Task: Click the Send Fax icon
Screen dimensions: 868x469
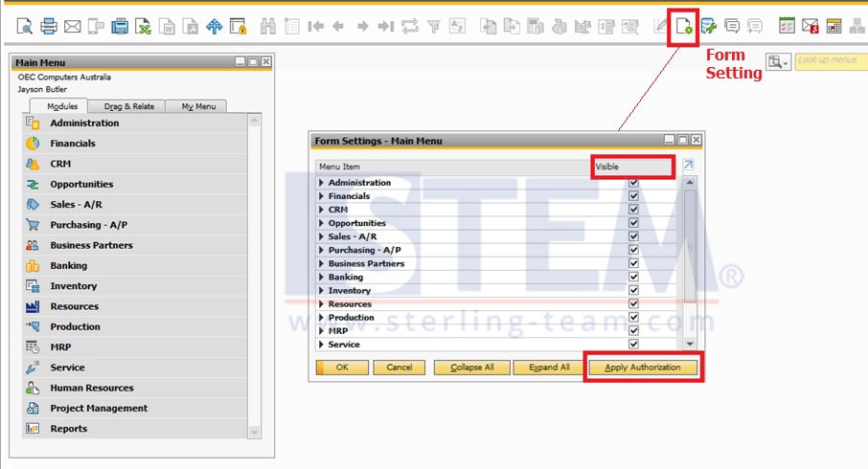Action: point(120,26)
